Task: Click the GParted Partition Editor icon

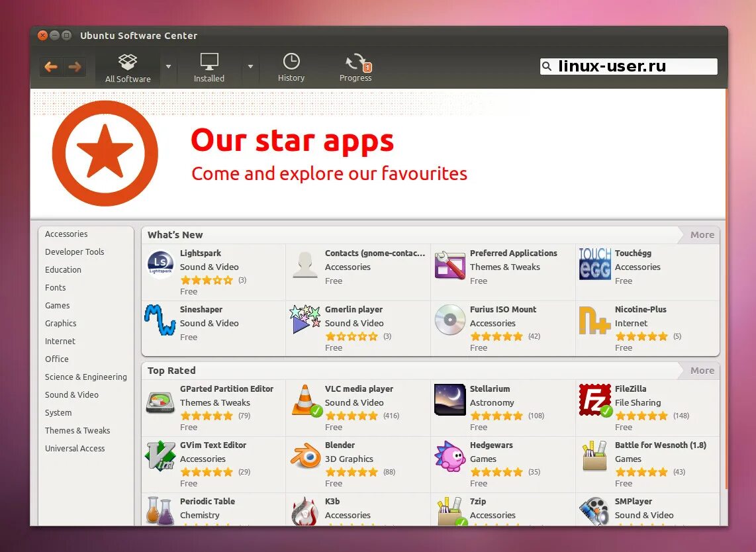Action: tap(160, 402)
